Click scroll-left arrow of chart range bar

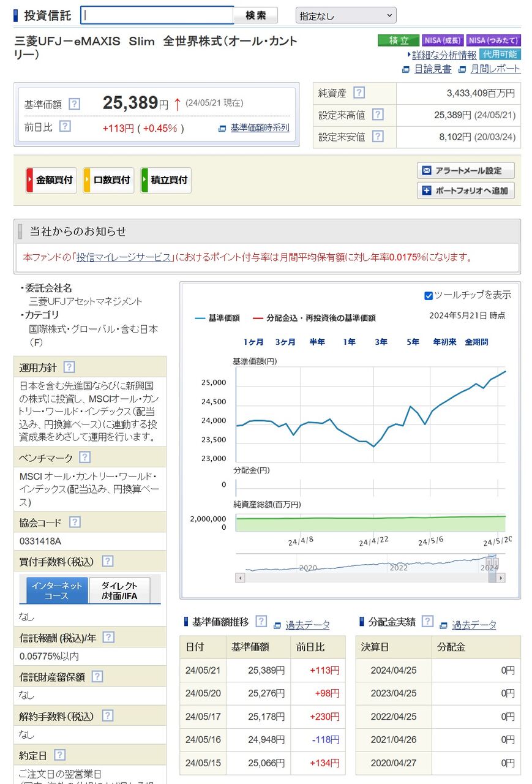(241, 578)
